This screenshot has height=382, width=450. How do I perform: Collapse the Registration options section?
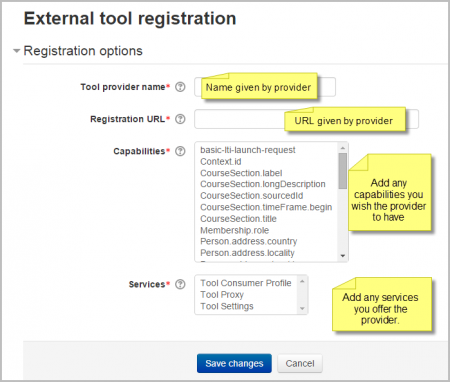coord(16,51)
